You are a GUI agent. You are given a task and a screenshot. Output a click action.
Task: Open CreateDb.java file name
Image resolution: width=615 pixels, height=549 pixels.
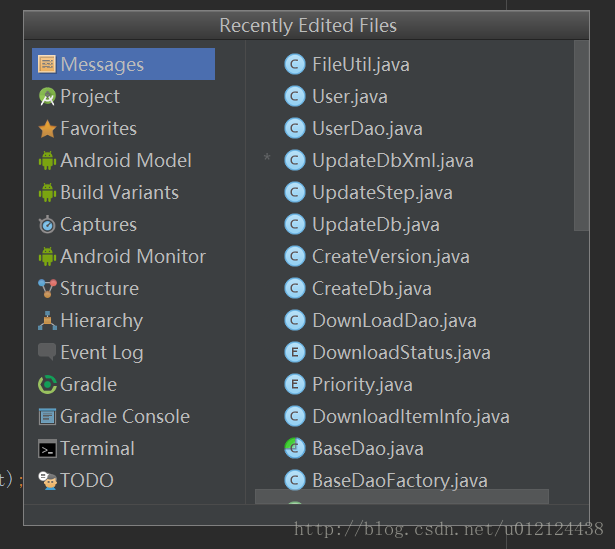[x=372, y=289]
